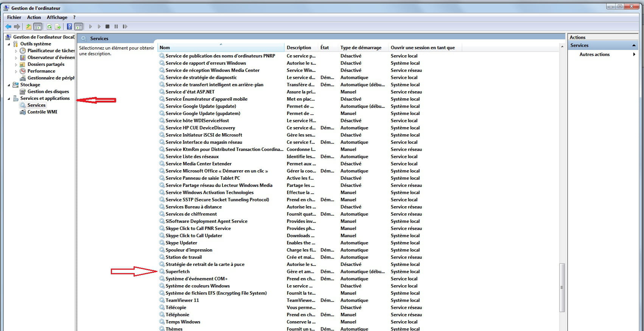Click the Observateur d'événements icon

click(23, 57)
